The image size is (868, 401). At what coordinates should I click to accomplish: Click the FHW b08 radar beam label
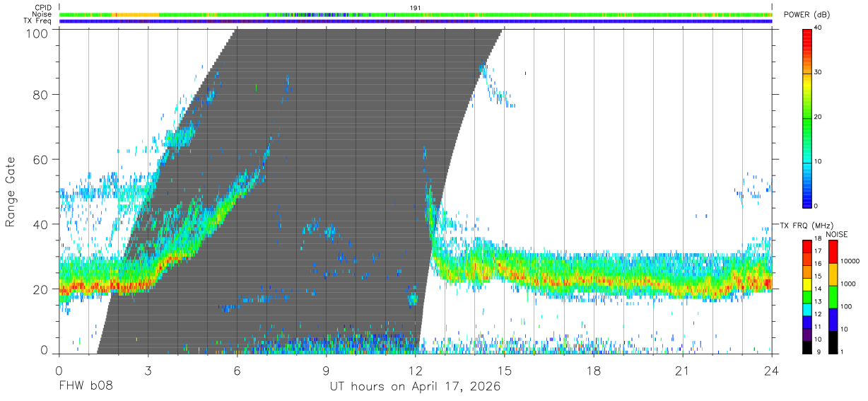[x=86, y=387]
